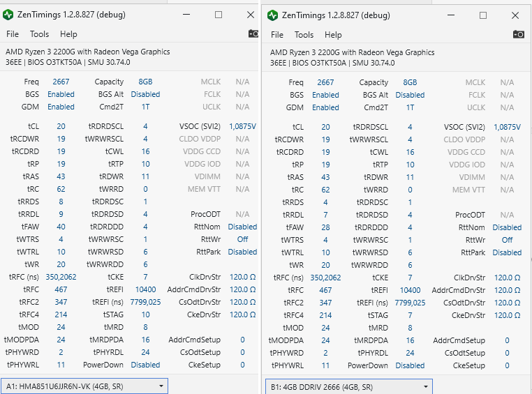
Task: Click the screenshot camera icon in right ZenTimings window
Action: pyautogui.click(x=519, y=34)
